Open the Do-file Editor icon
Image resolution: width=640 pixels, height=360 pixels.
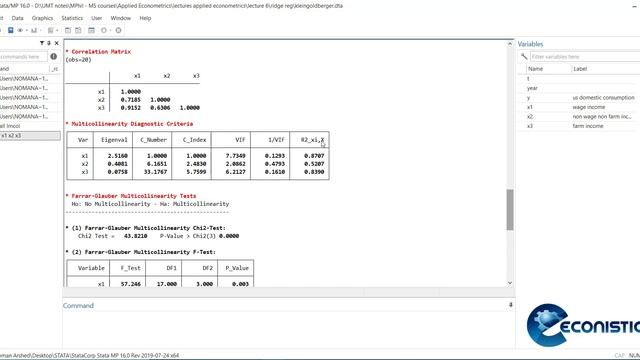[x=50, y=30]
